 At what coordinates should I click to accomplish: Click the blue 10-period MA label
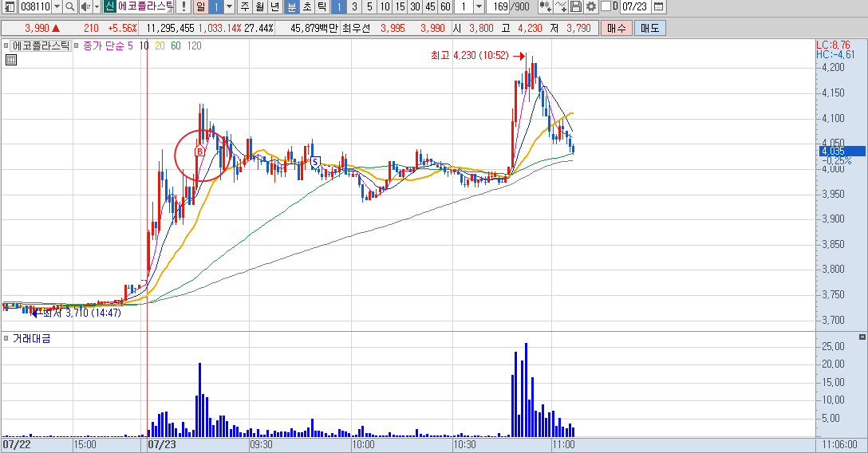(144, 46)
